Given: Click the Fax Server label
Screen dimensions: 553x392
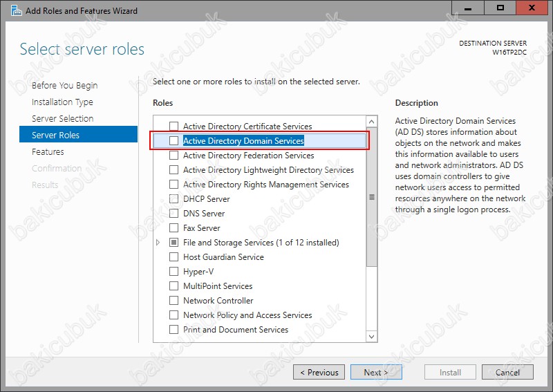Looking at the screenshot, I should click(201, 228).
